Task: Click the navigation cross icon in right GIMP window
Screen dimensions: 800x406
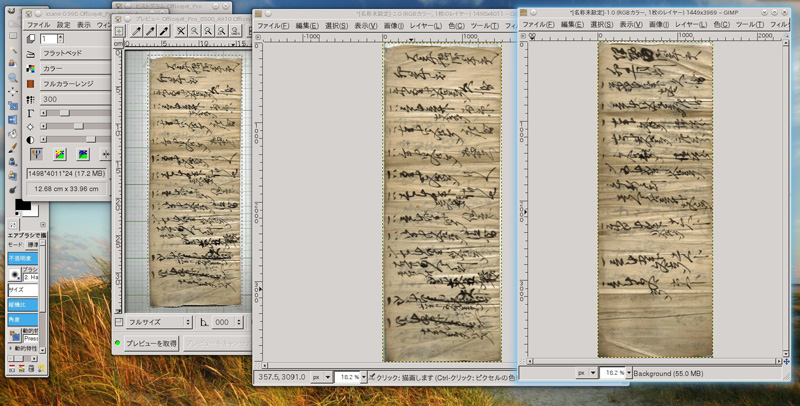Action: click(786, 362)
